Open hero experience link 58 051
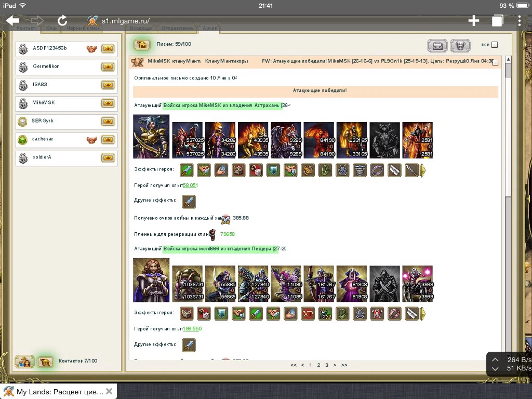Screen dimensions: 532x399 click(190, 185)
